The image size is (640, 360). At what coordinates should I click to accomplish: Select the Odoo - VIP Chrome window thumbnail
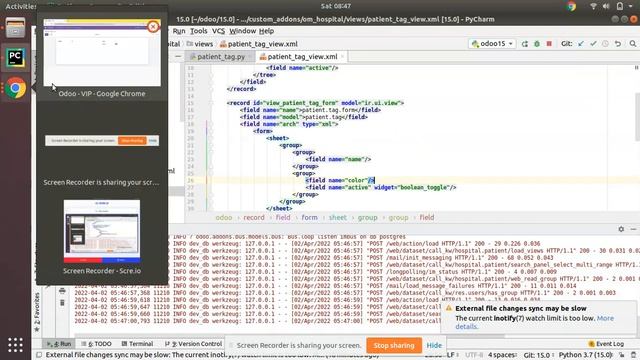coord(102,53)
